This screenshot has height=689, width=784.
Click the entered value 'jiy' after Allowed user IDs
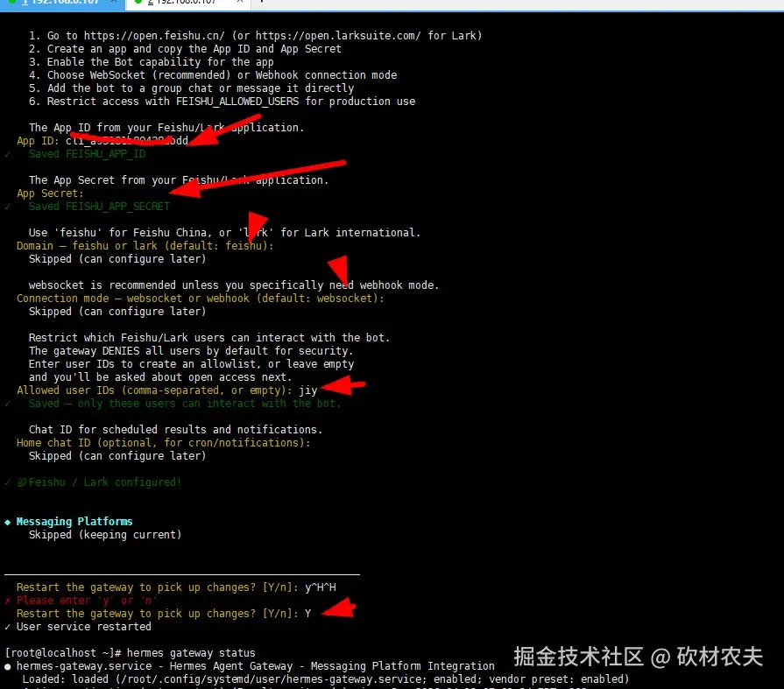(308, 390)
